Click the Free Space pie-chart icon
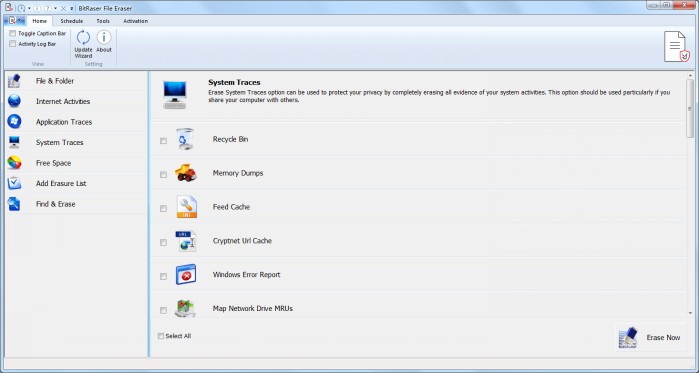 point(14,163)
